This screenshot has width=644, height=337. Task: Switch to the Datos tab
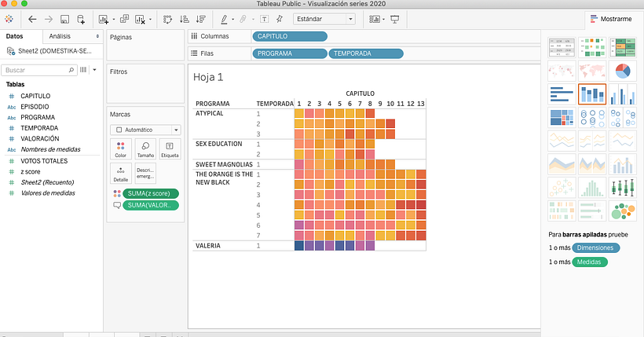[x=14, y=36]
